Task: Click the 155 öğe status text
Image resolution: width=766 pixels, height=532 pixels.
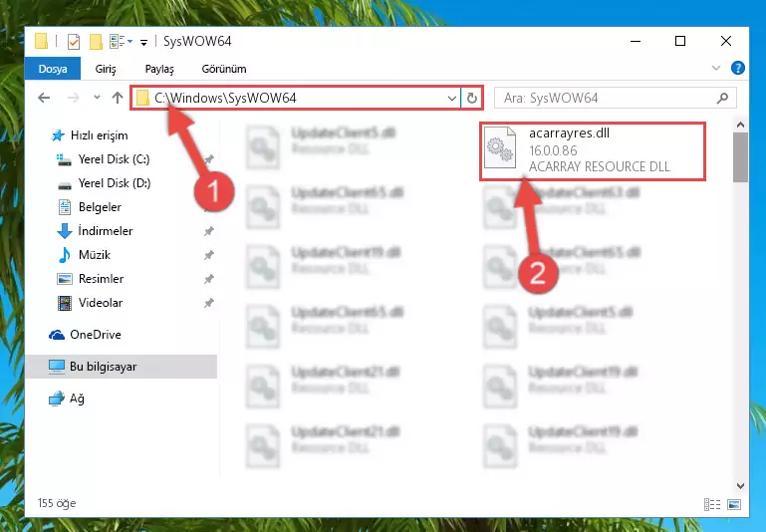Action: 57,503
